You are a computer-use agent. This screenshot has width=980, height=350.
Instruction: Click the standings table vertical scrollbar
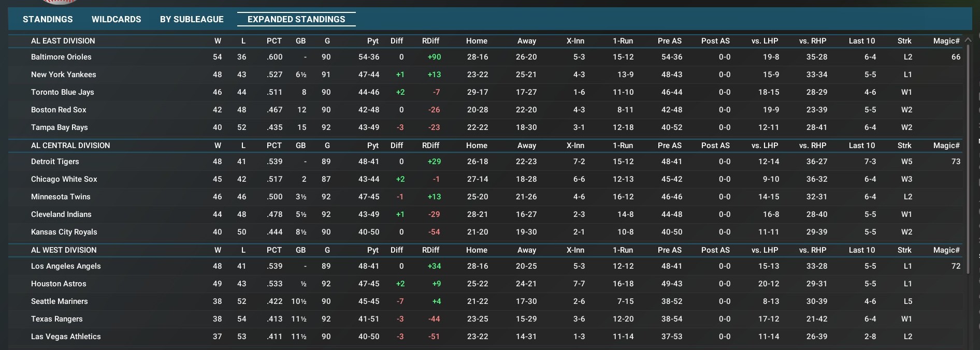[x=967, y=155]
